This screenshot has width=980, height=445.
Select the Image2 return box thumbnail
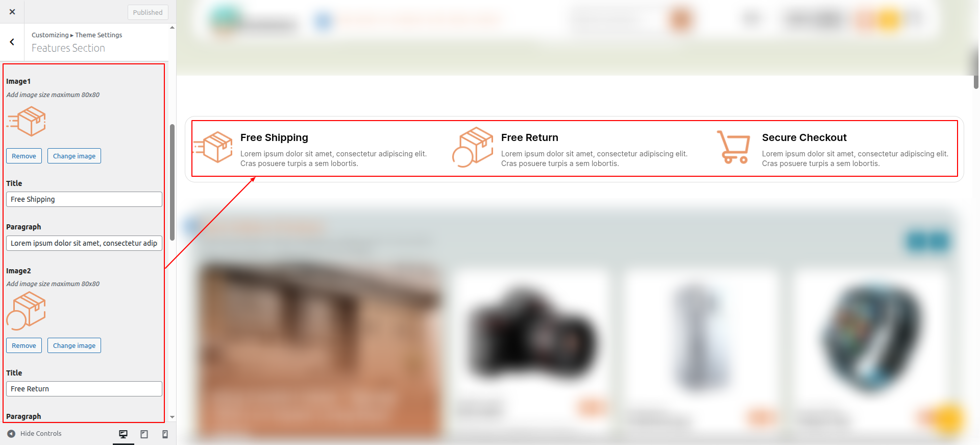pos(26,311)
